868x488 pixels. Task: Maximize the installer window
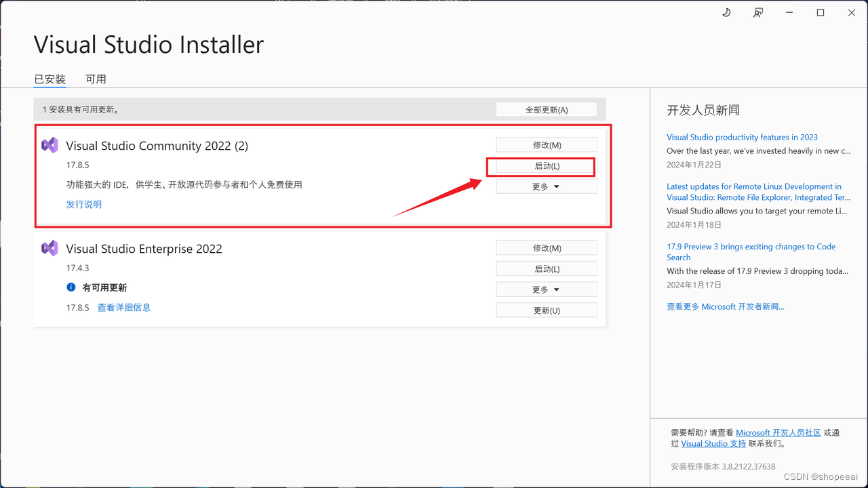821,13
